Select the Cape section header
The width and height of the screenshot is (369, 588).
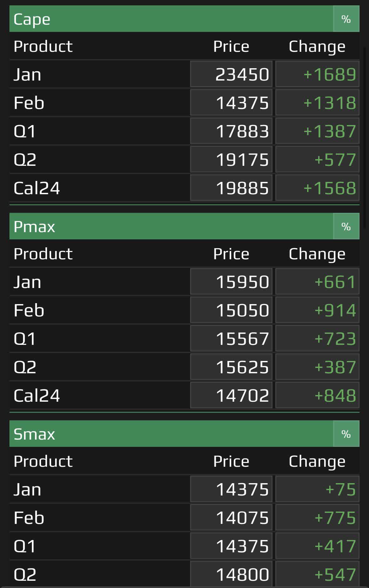171,19
